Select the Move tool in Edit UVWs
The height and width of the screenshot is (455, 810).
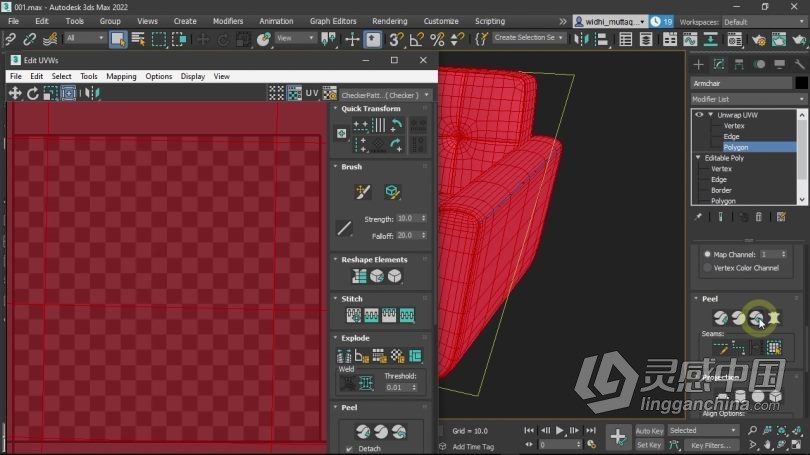tap(15, 93)
